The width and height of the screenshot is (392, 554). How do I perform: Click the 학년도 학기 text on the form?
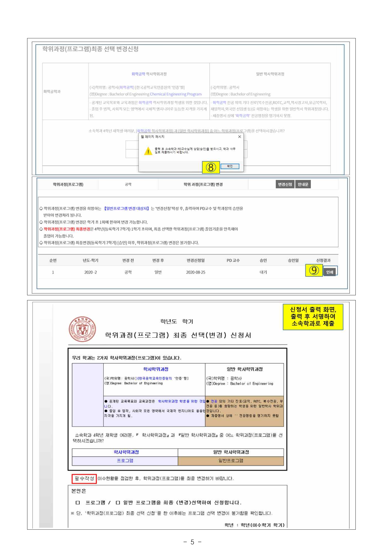tap(177, 321)
